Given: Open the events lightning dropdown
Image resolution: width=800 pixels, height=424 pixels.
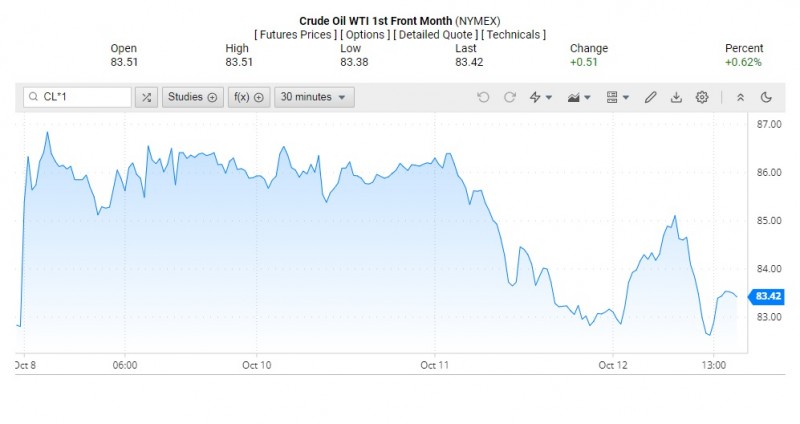Looking at the screenshot, I should 540,97.
